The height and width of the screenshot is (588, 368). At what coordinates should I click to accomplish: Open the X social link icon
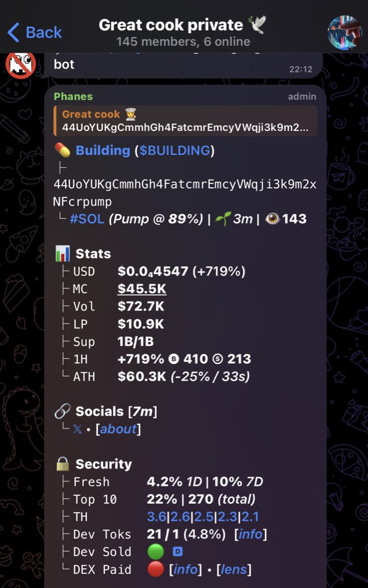(78, 429)
